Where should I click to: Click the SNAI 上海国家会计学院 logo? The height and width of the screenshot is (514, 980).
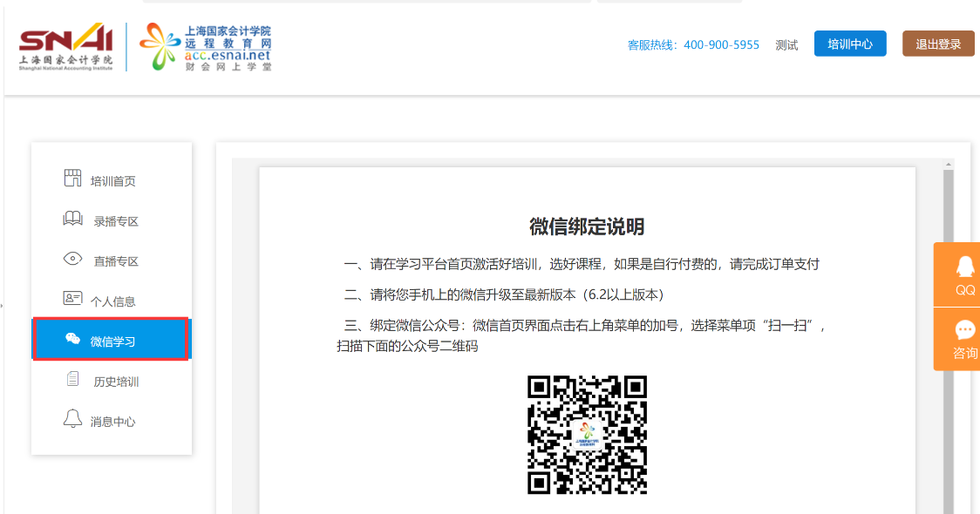click(x=66, y=47)
